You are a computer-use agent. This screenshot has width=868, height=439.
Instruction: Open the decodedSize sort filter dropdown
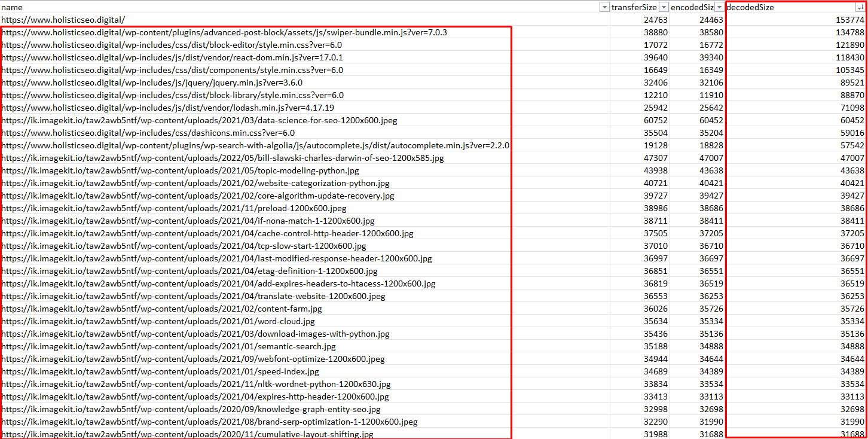tap(860, 7)
